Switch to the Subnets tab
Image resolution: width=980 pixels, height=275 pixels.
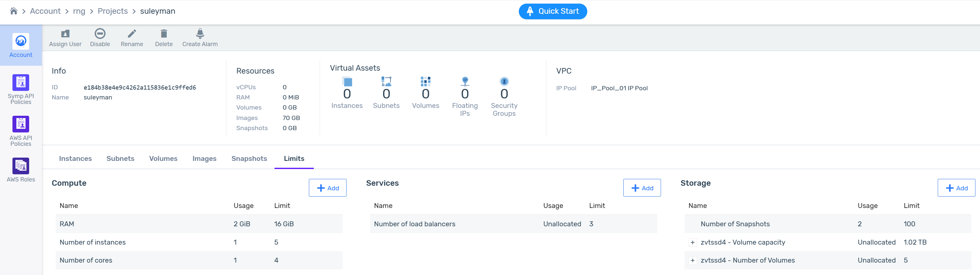[120, 158]
